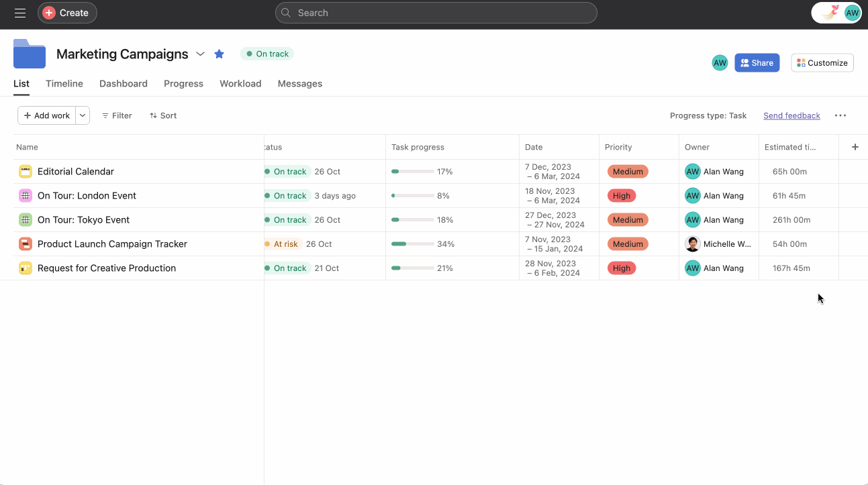Click the On Tour: London Event icon
The width and height of the screenshot is (868, 485).
click(26, 196)
